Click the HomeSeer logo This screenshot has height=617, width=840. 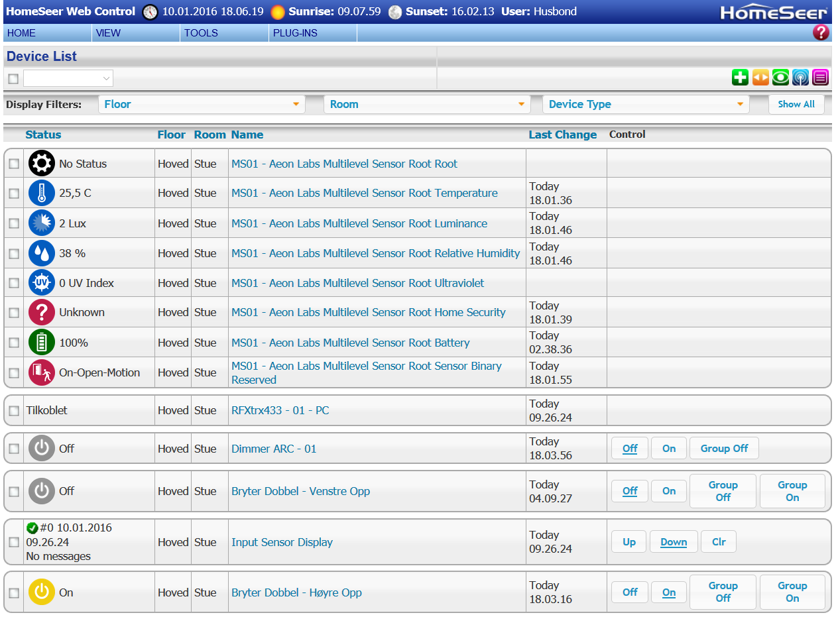click(x=774, y=13)
